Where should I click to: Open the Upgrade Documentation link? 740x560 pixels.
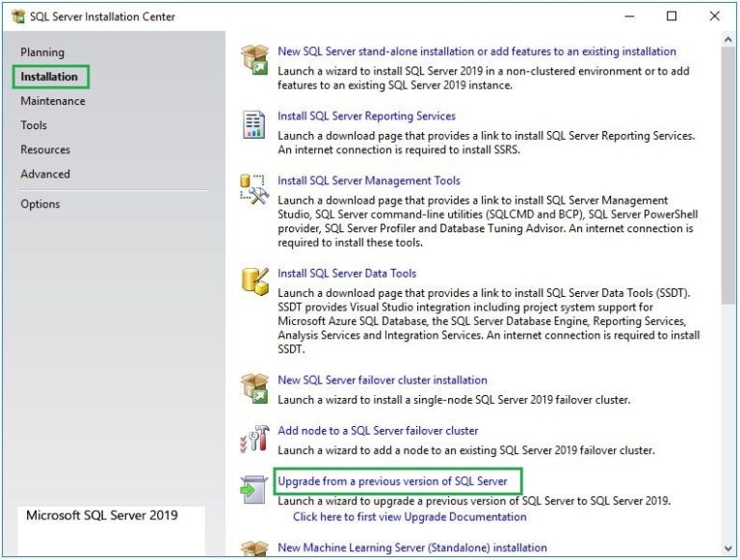(x=410, y=517)
